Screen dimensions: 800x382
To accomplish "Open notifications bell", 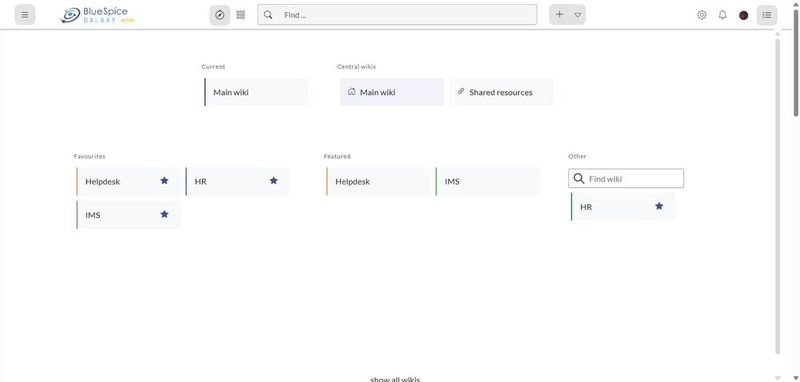I will pos(722,15).
